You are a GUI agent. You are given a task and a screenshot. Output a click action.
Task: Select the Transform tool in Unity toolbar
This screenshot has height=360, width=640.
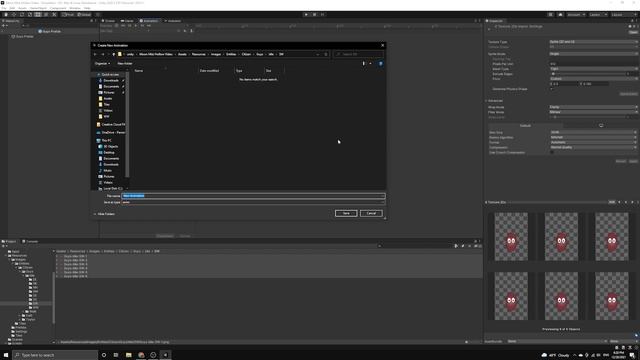tap(46, 14)
